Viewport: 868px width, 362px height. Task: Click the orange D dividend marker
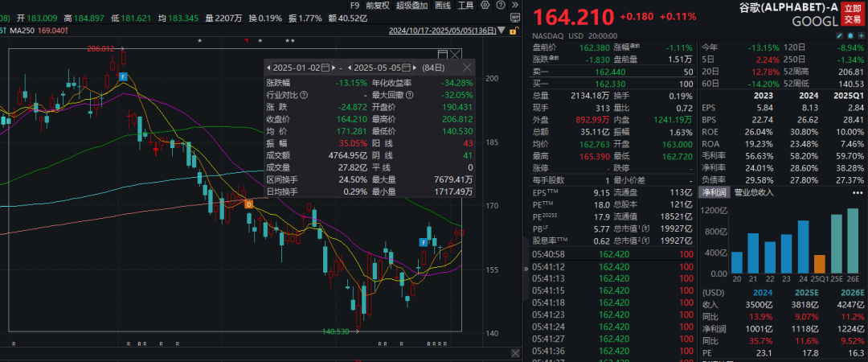[248, 205]
